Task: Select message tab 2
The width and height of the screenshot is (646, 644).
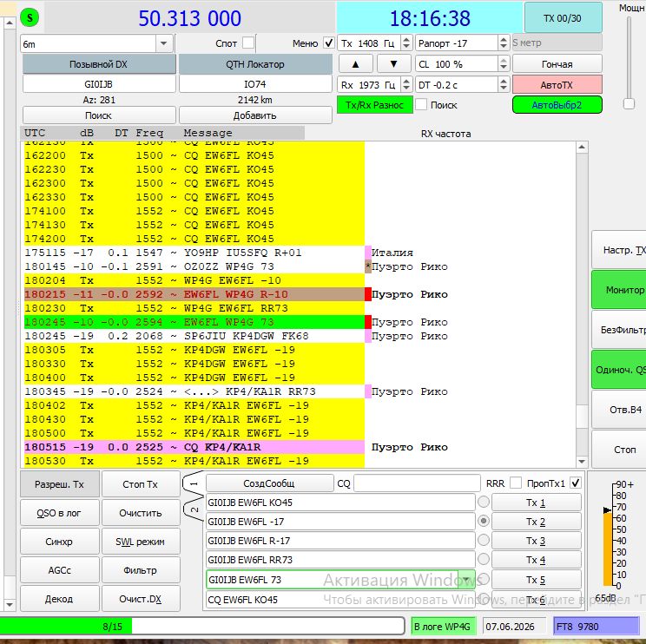Action: [194, 509]
